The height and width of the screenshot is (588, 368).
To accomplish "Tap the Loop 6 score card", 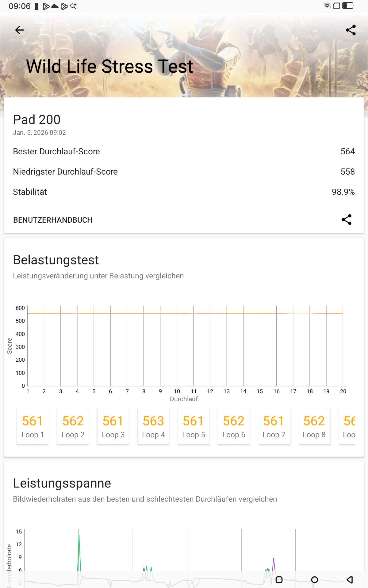I will [x=234, y=426].
